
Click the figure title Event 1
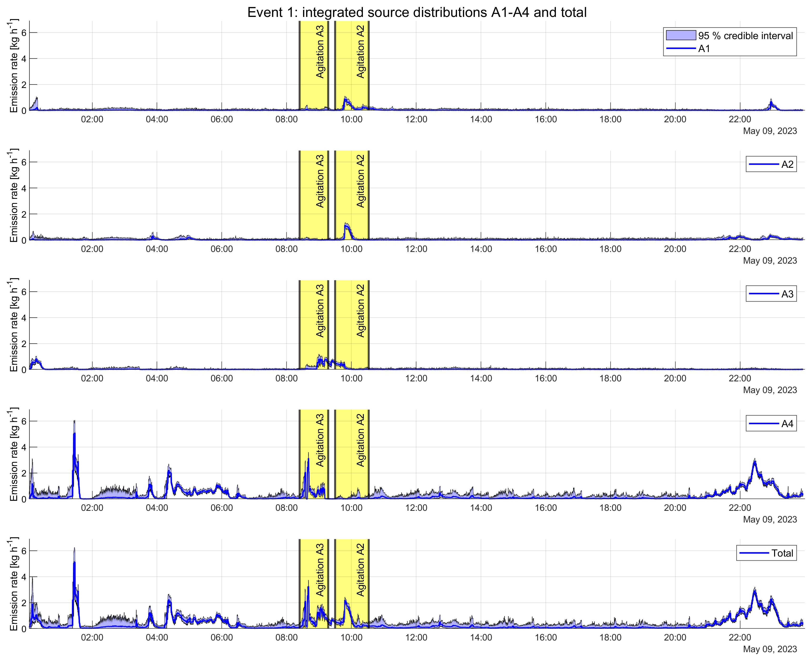click(417, 12)
